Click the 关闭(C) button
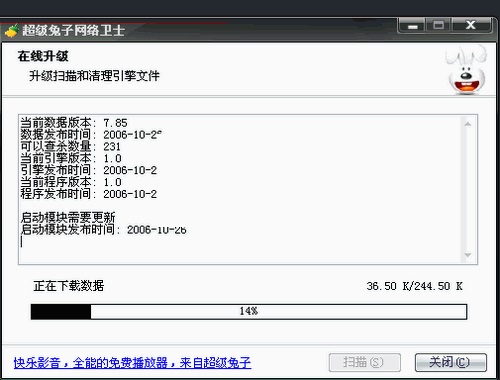Image resolution: width=500 pixels, height=380 pixels. [451, 362]
